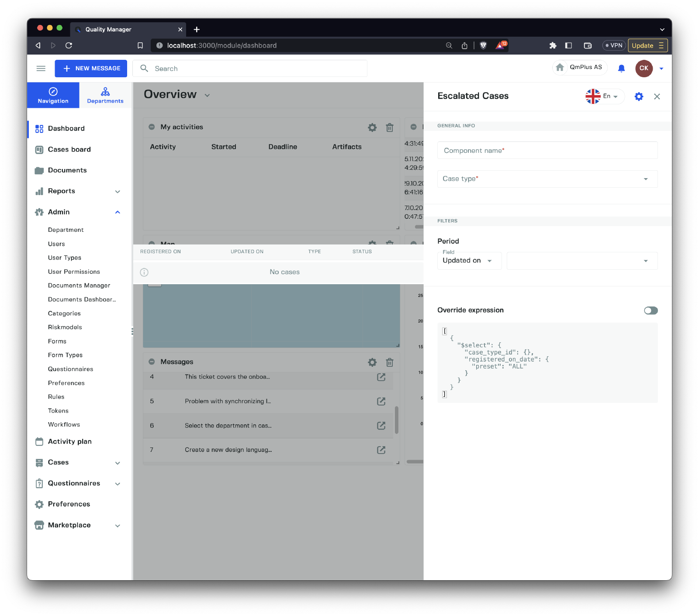This screenshot has height=616, width=699.
Task: Open the User Permissions admin link
Action: click(x=74, y=272)
